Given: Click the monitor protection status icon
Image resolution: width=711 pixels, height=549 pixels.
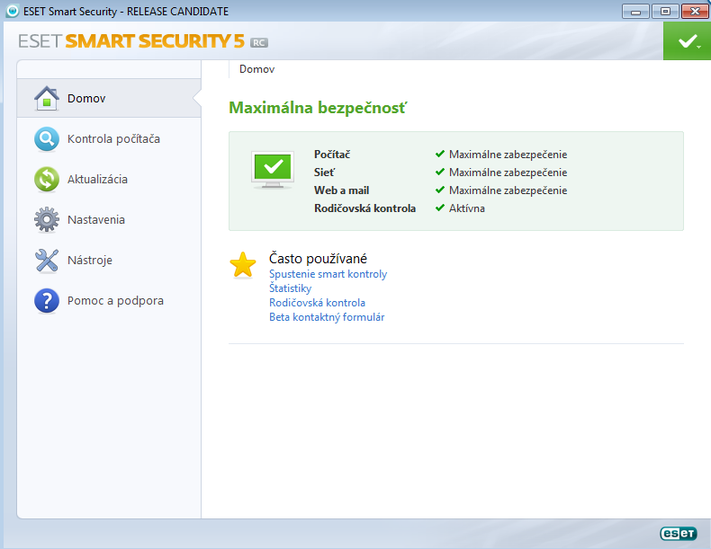Looking at the screenshot, I should pyautogui.click(x=273, y=170).
